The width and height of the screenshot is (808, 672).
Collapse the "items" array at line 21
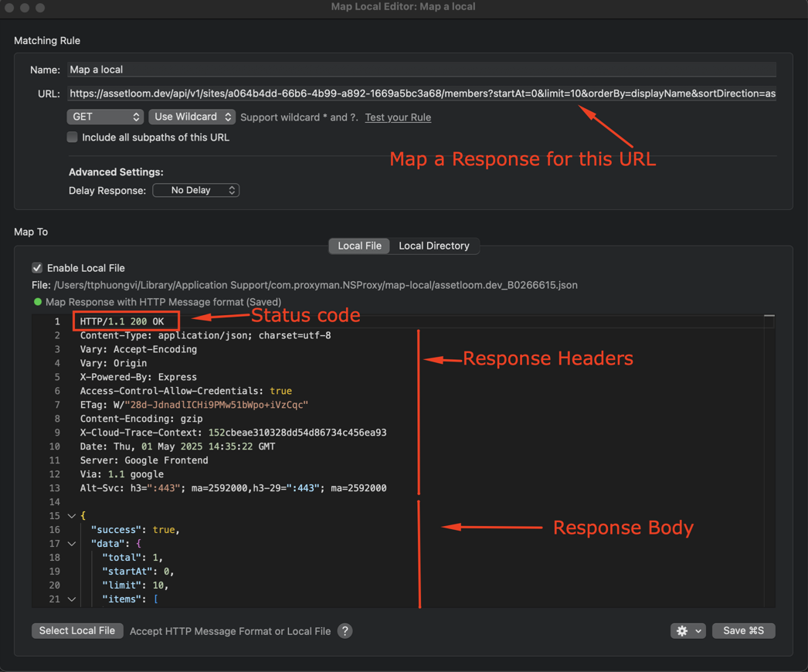tap(72, 599)
